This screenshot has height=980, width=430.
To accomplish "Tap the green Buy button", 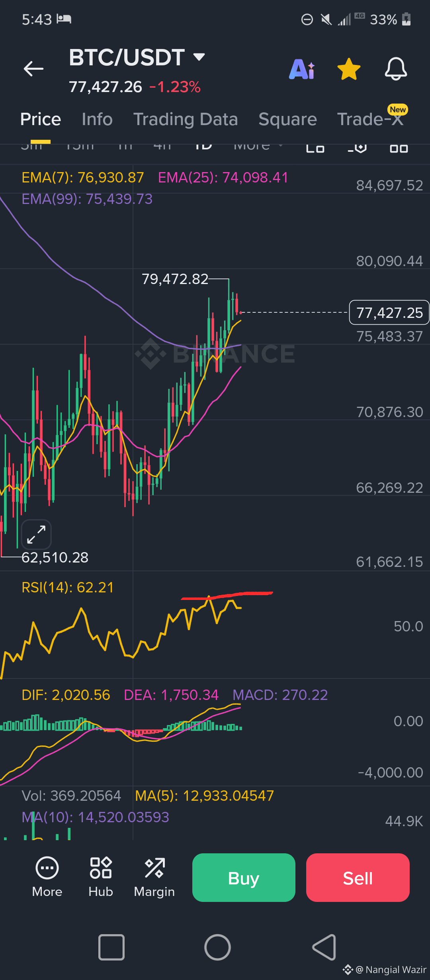I will click(244, 878).
